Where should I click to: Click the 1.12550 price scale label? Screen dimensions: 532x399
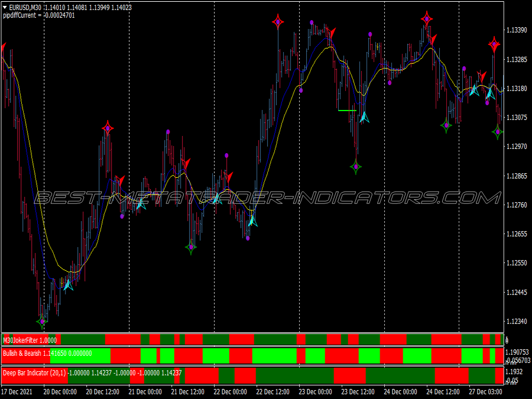click(517, 263)
